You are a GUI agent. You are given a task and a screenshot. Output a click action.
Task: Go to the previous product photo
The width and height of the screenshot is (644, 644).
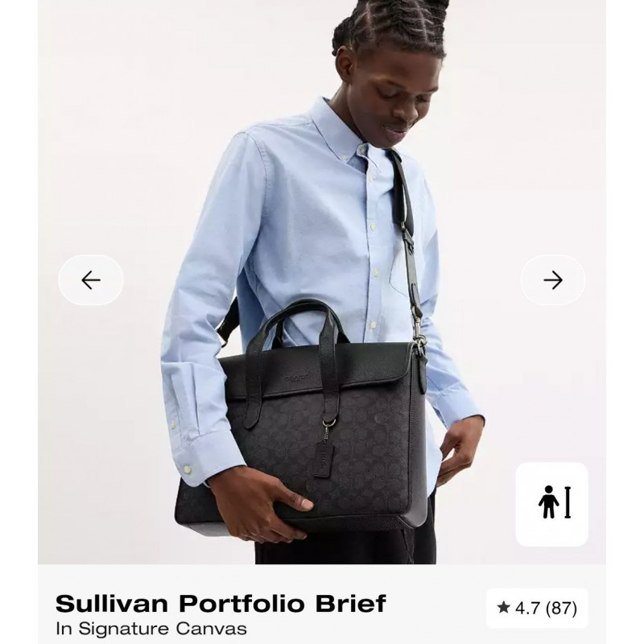click(x=91, y=280)
